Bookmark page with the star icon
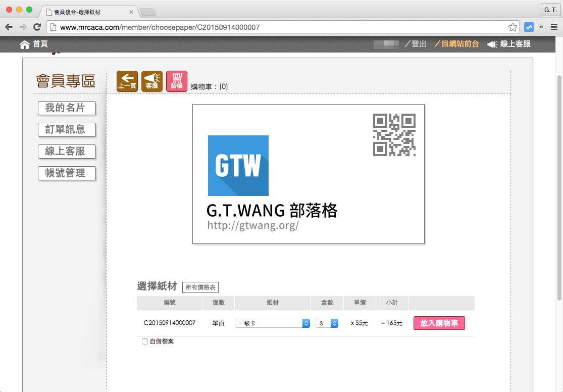 click(513, 27)
